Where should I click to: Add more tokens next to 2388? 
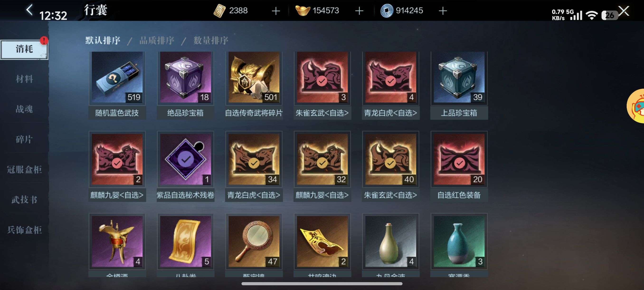click(276, 11)
